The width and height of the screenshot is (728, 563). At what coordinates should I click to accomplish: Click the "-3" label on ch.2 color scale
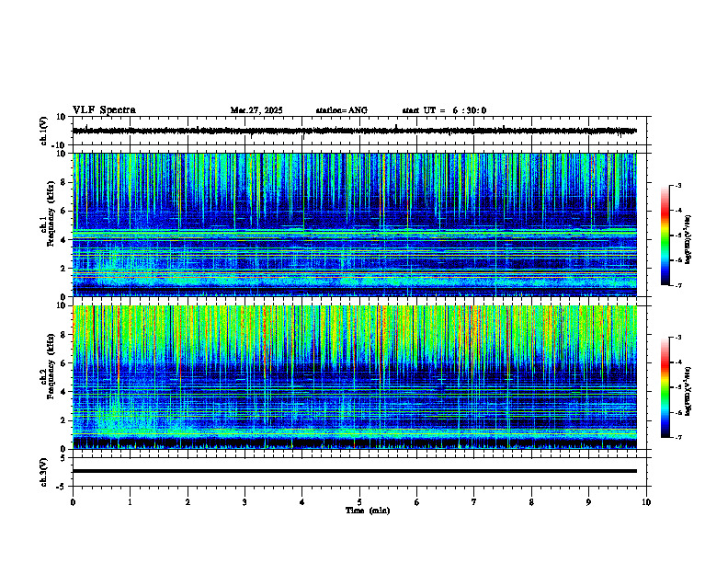coord(677,338)
